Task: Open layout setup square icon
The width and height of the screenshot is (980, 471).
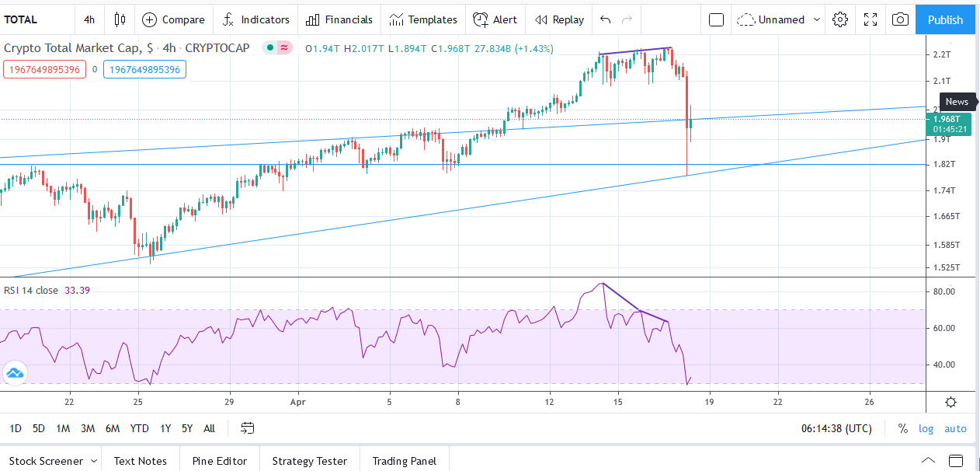Action: click(x=717, y=19)
